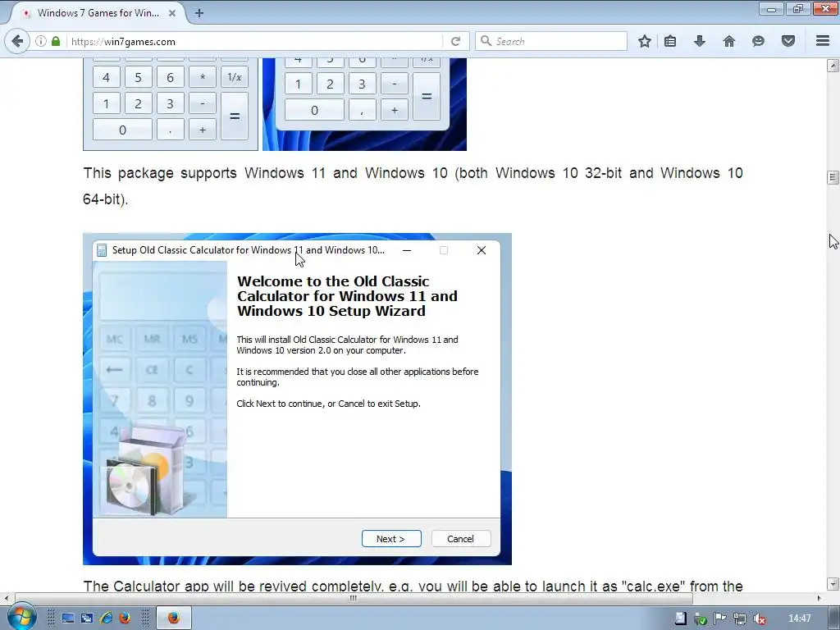Open the Windows Start button
Viewport: 840px width, 630px height.
point(21,617)
